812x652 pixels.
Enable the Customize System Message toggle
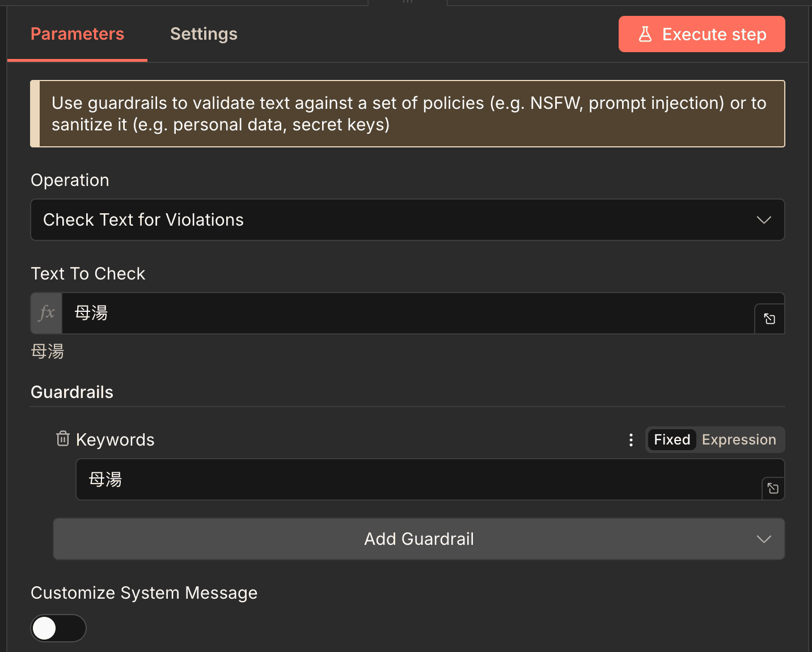coord(58,628)
